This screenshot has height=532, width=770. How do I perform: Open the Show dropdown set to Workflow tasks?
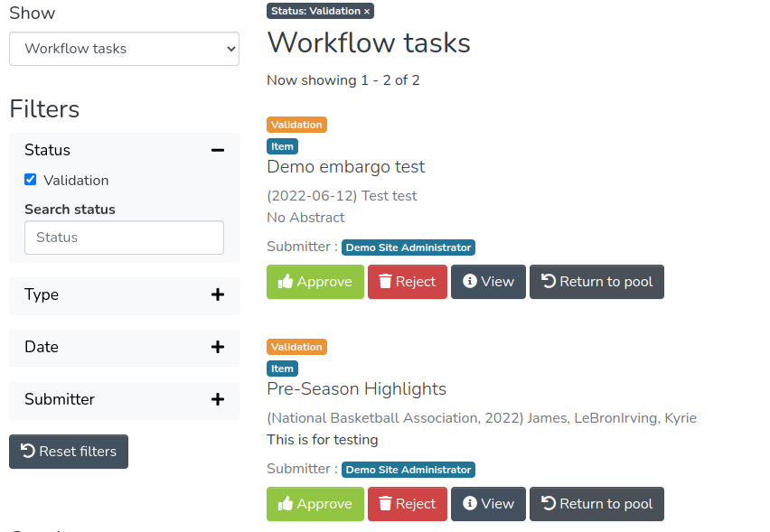pos(124,49)
